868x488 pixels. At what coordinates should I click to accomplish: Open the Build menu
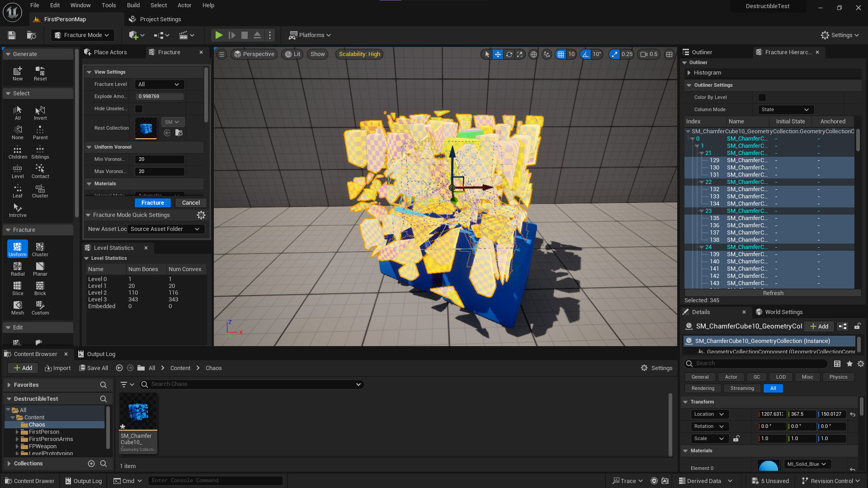133,5
